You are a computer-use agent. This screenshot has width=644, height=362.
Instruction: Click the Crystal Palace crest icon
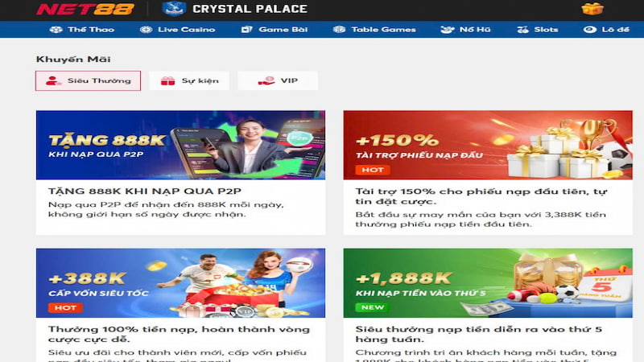coord(174,9)
